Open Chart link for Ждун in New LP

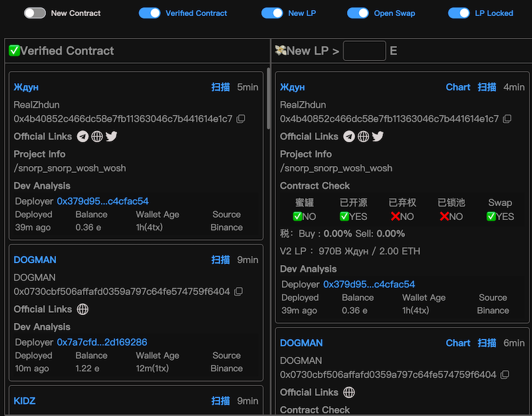pos(458,87)
